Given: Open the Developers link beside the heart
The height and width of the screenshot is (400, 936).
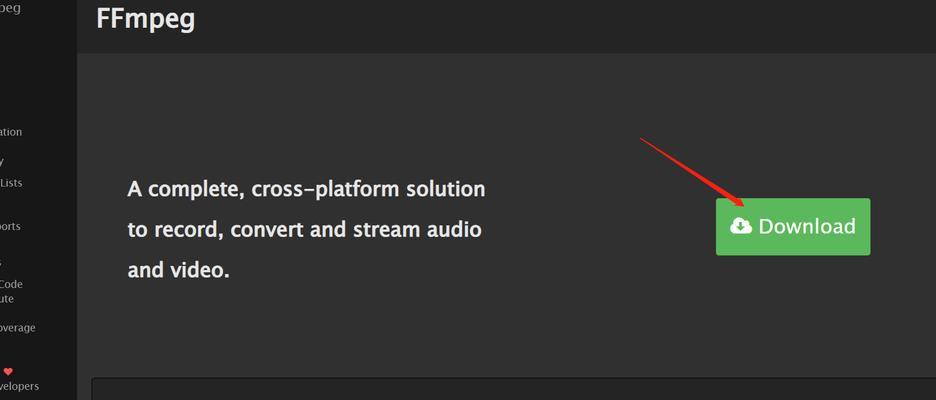Looking at the screenshot, I should coord(19,386).
